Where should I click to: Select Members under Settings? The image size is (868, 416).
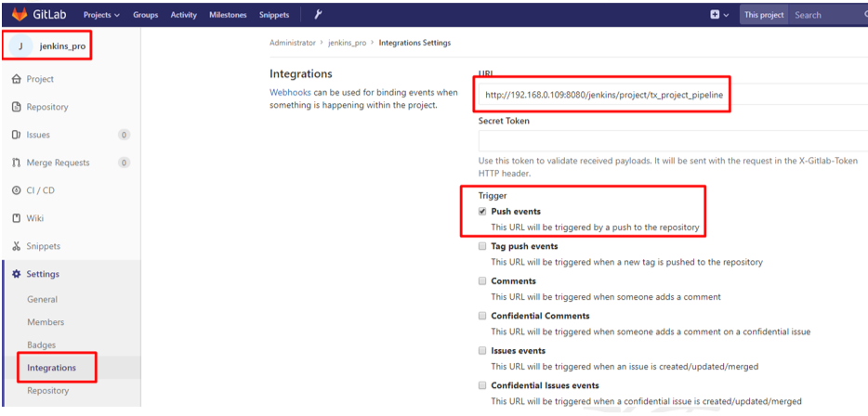(x=46, y=322)
